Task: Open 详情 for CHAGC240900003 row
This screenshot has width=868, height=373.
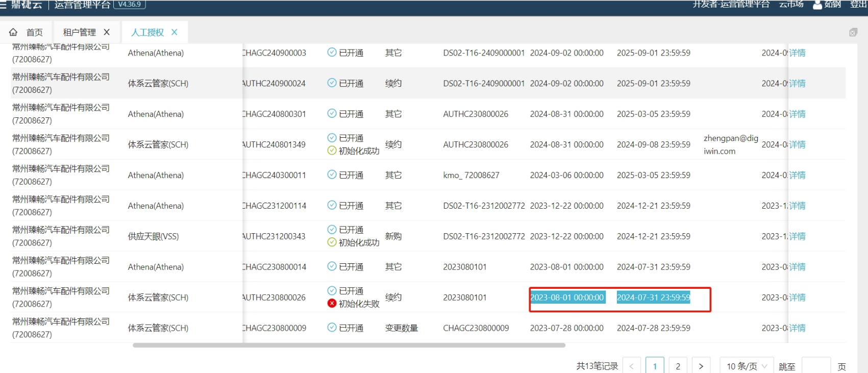Action: pyautogui.click(x=797, y=53)
